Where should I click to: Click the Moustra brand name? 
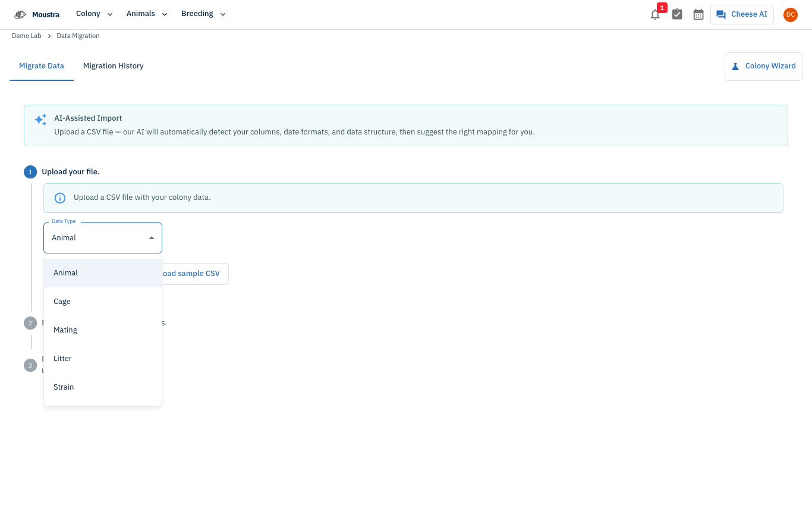coord(46,14)
